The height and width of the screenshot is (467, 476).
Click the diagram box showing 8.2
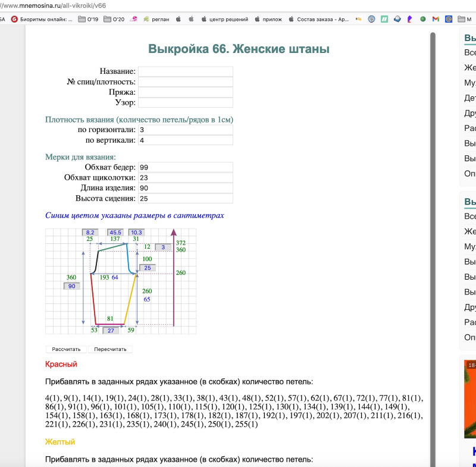pos(90,233)
